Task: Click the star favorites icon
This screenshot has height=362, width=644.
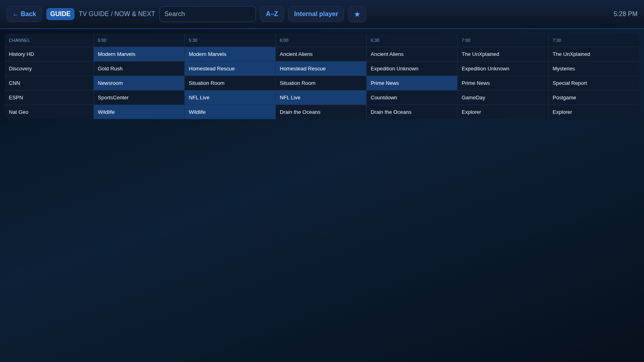Action: (x=357, y=14)
